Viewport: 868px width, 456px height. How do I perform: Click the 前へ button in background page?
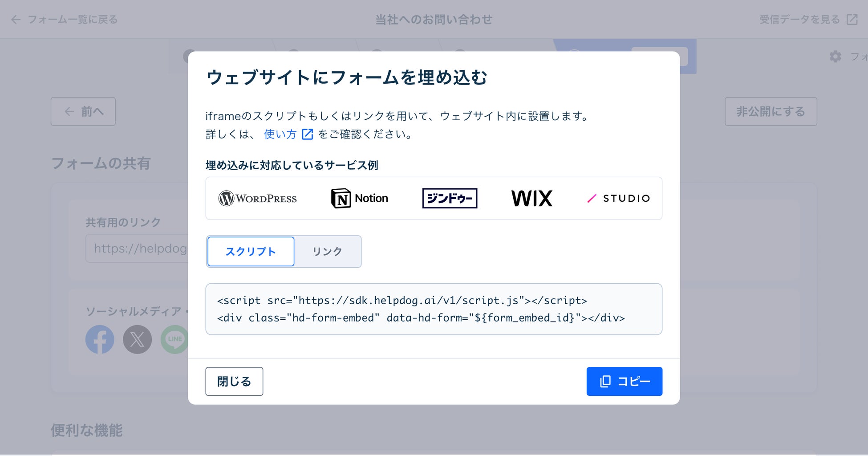point(83,111)
